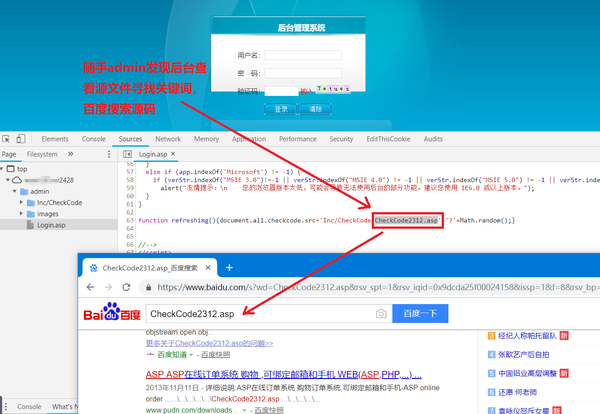Open the Sources sidebar three-dot menu

[109, 154]
